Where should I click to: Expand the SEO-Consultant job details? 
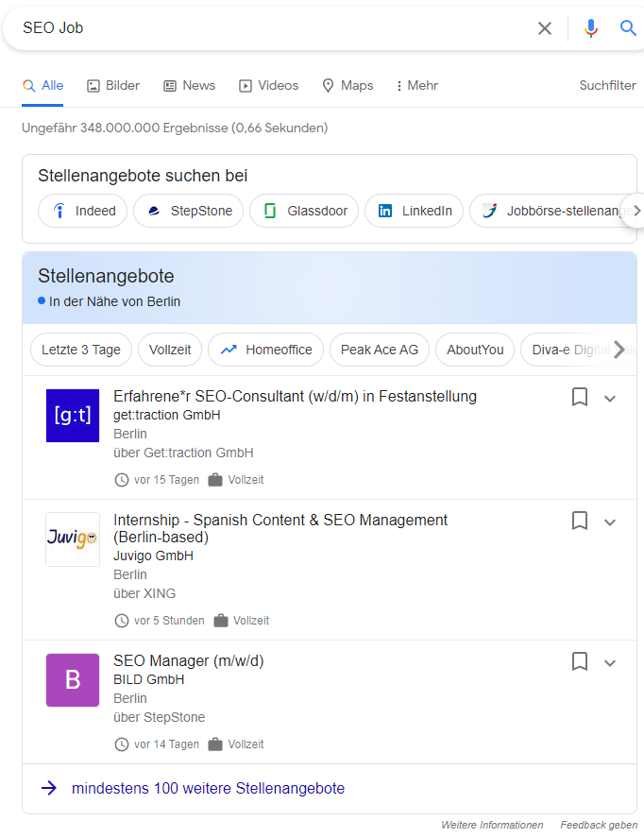click(610, 398)
